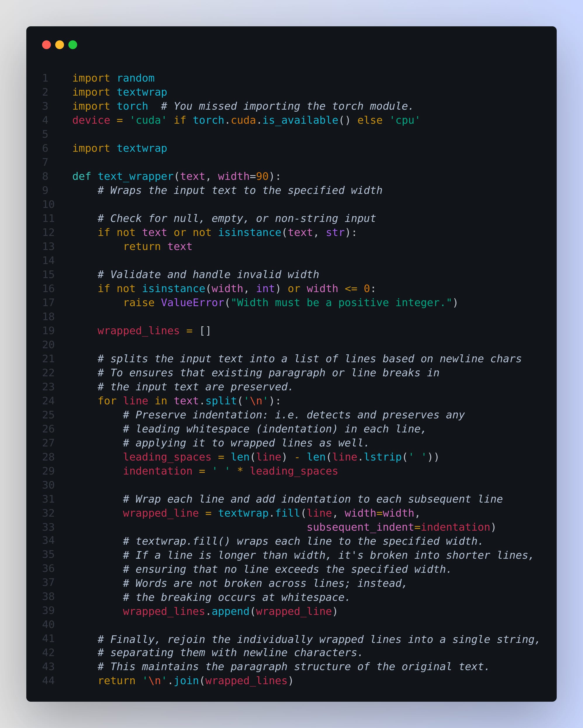This screenshot has width=583, height=728.
Task: Click the 'Width must be a positive integer.' string
Action: tap(341, 303)
